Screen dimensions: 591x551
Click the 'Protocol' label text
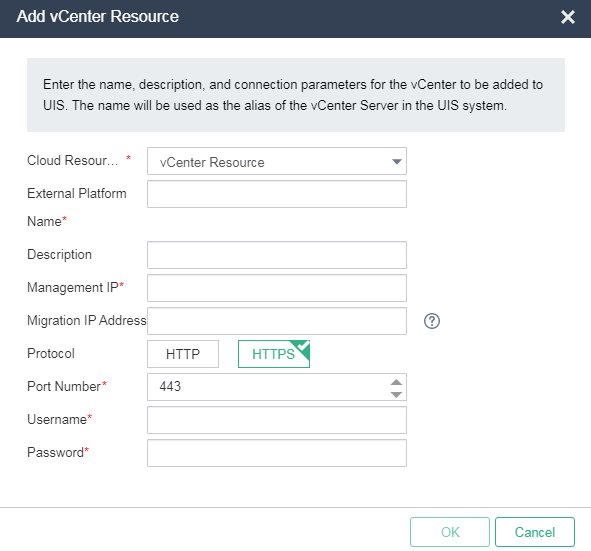coord(51,354)
